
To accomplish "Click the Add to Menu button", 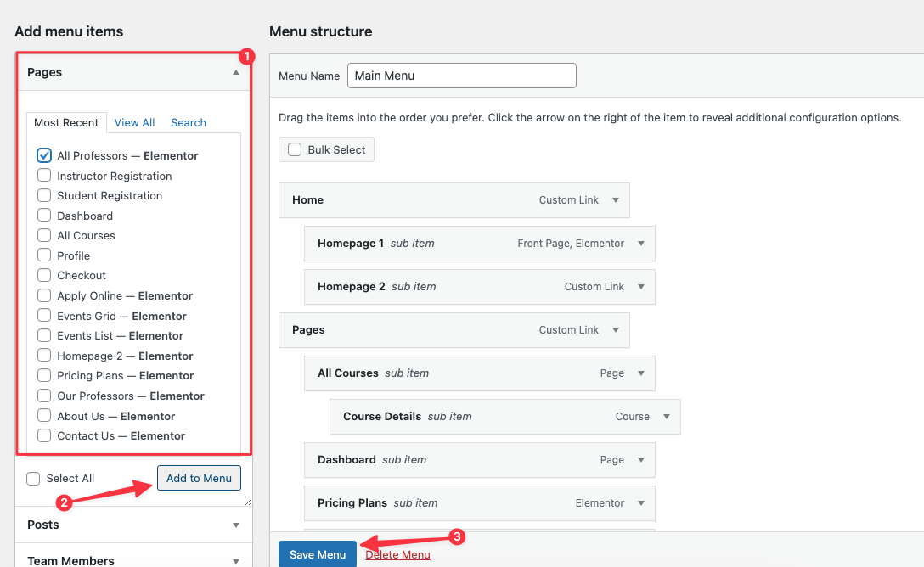I will point(199,478).
